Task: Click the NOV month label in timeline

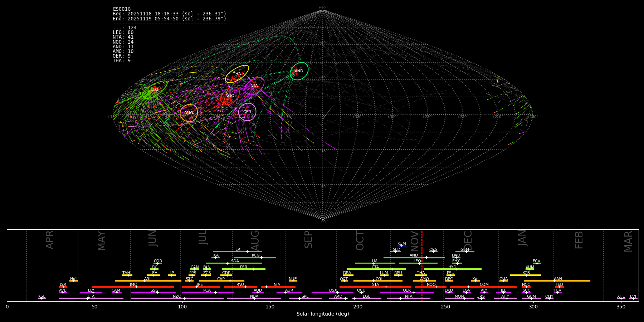Action: coord(414,241)
